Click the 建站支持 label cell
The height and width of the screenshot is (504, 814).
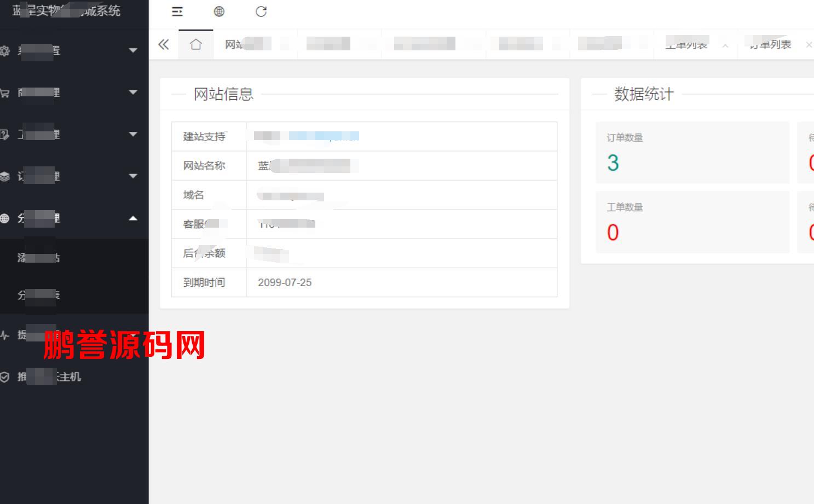point(209,137)
